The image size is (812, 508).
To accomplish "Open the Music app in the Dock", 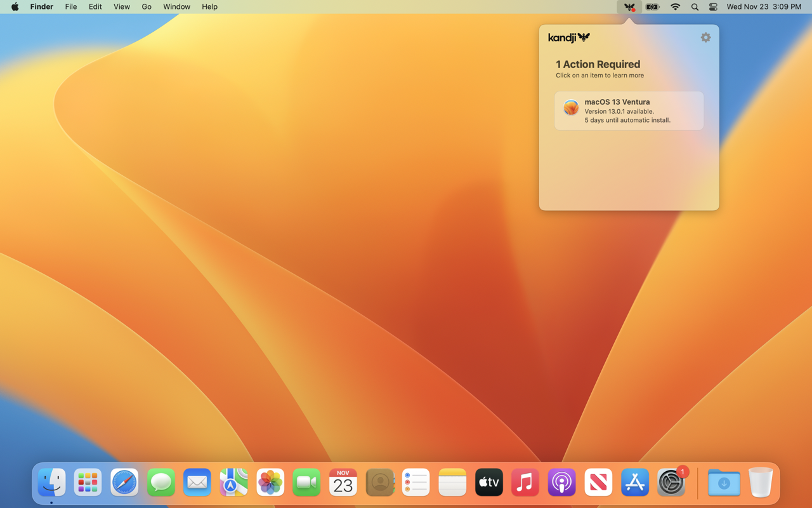I will [525, 482].
